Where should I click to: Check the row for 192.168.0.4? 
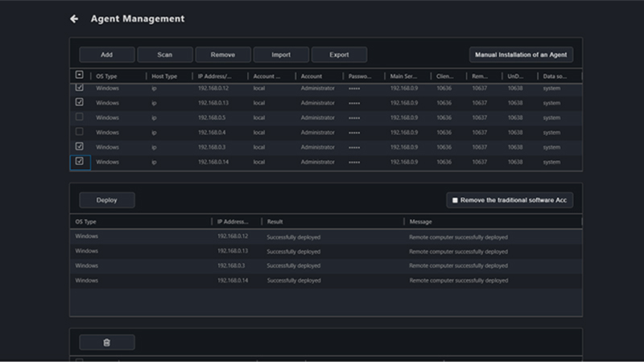(x=79, y=132)
